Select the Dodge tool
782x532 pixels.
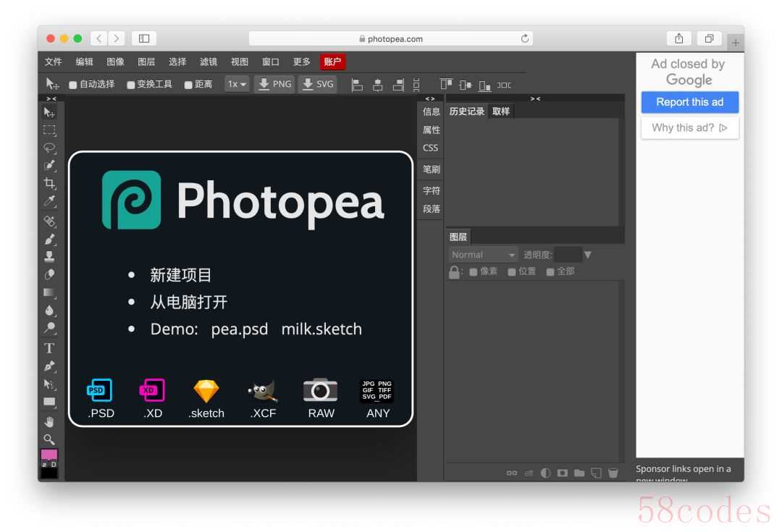pyautogui.click(x=49, y=328)
